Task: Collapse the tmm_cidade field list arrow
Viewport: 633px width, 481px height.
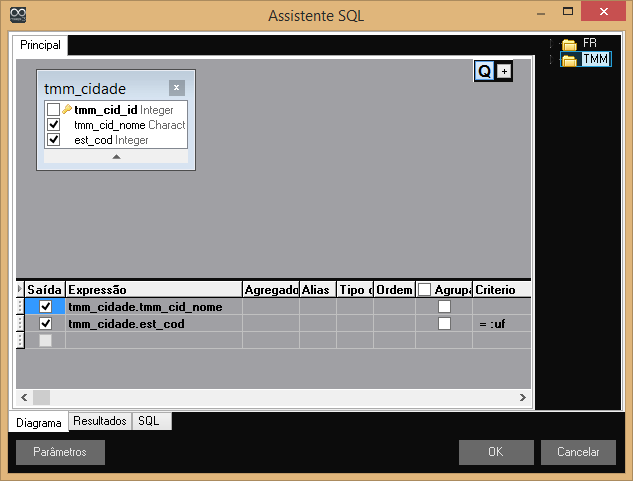Action: tap(116, 157)
